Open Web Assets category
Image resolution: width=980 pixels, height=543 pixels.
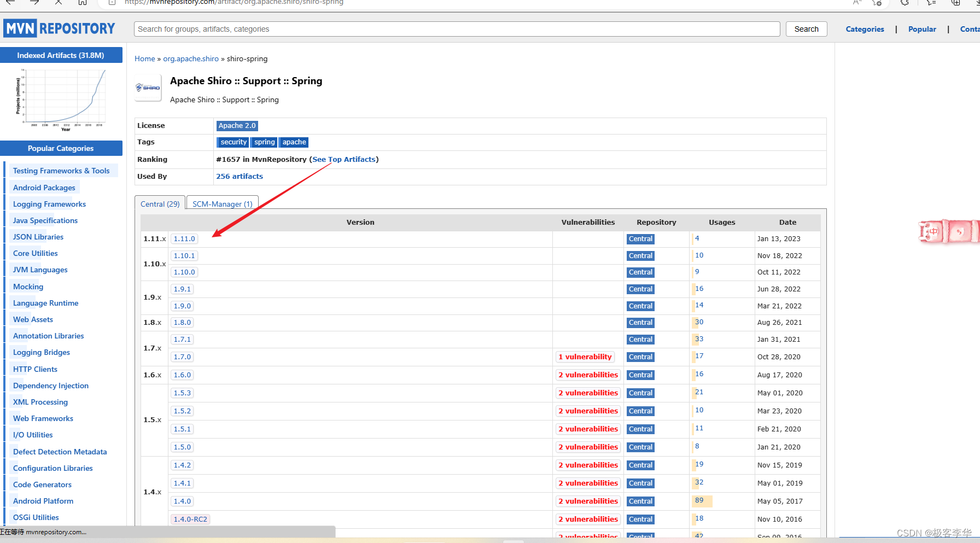(x=33, y=319)
